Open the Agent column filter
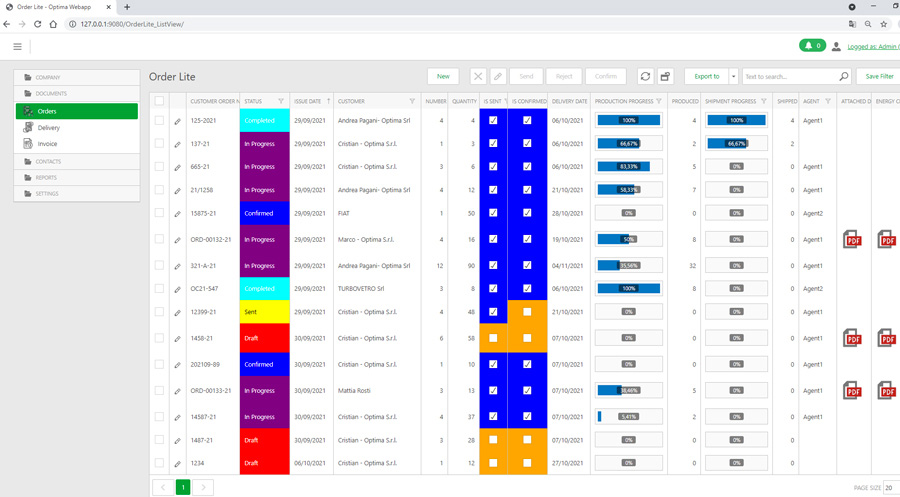The height and width of the screenshot is (497, 900). [x=828, y=101]
